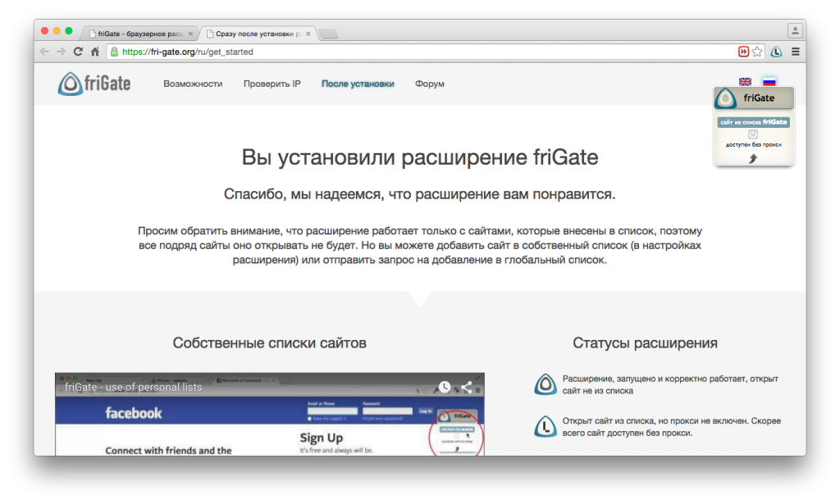The height and width of the screenshot is (504, 840).
Task: Click the first friGate status icon
Action: tap(546, 384)
